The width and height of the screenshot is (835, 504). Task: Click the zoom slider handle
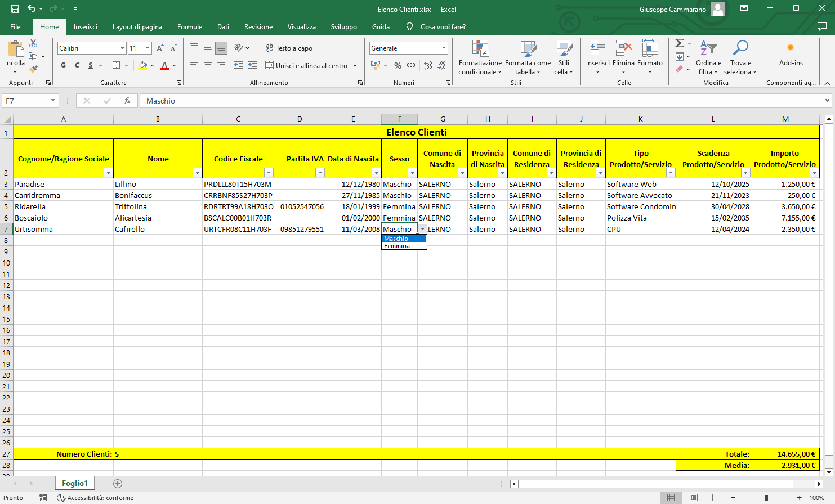click(766, 498)
